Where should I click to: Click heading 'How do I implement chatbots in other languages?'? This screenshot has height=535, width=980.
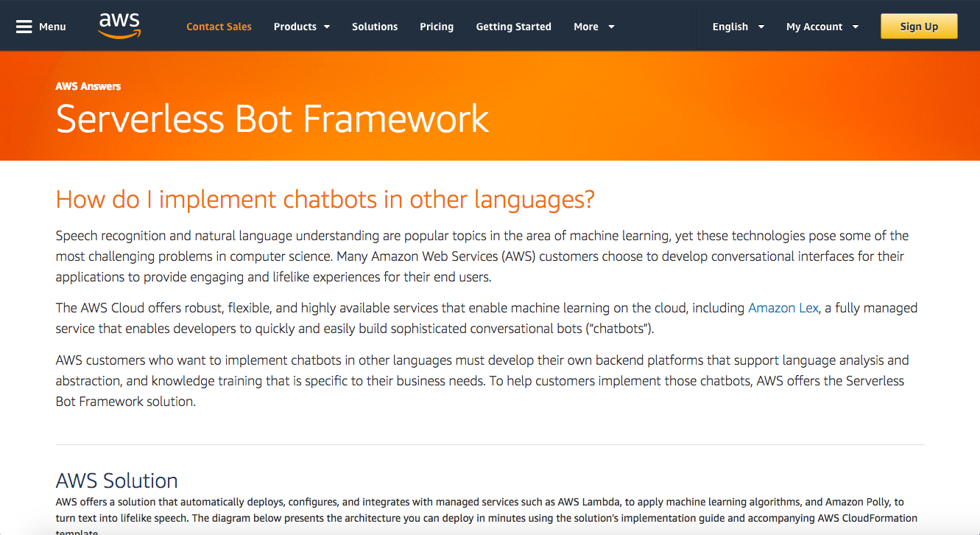[325, 200]
